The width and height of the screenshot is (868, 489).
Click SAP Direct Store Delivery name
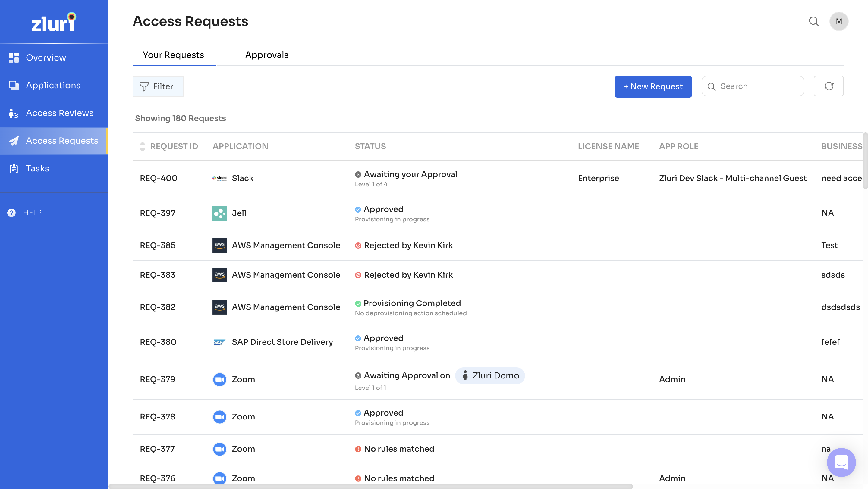point(282,342)
